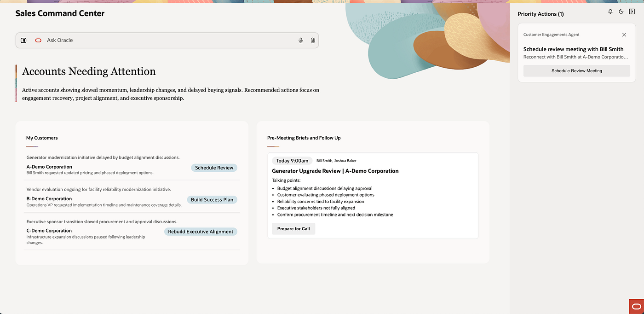Click the sidebar toggle icon in Ask Oracle bar
644x314 pixels.
pyautogui.click(x=24, y=41)
